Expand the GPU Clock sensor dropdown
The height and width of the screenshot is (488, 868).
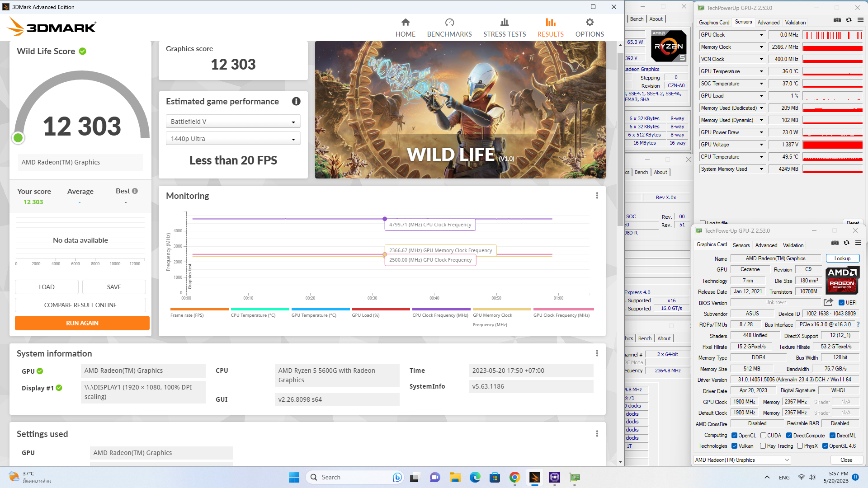(x=761, y=35)
